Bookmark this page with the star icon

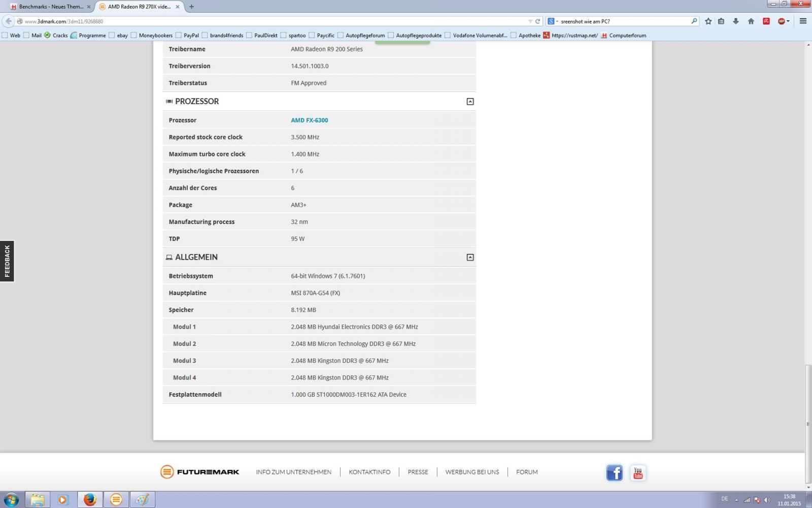pyautogui.click(x=708, y=21)
